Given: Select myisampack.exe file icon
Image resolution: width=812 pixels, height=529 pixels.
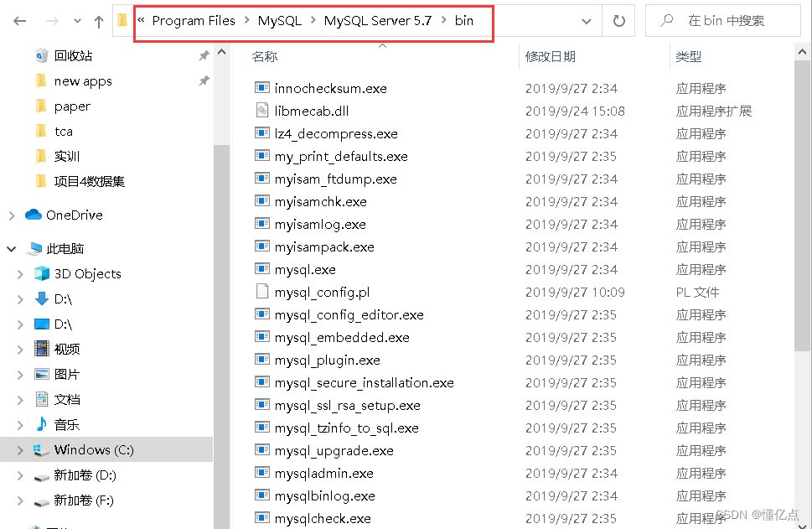Looking at the screenshot, I should click(x=262, y=246).
